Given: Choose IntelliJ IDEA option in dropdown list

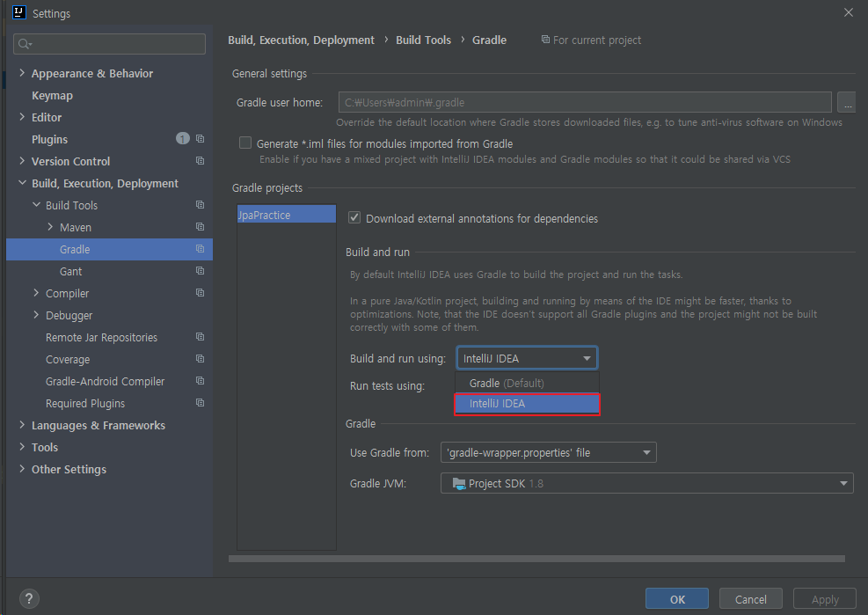Looking at the screenshot, I should coord(527,404).
